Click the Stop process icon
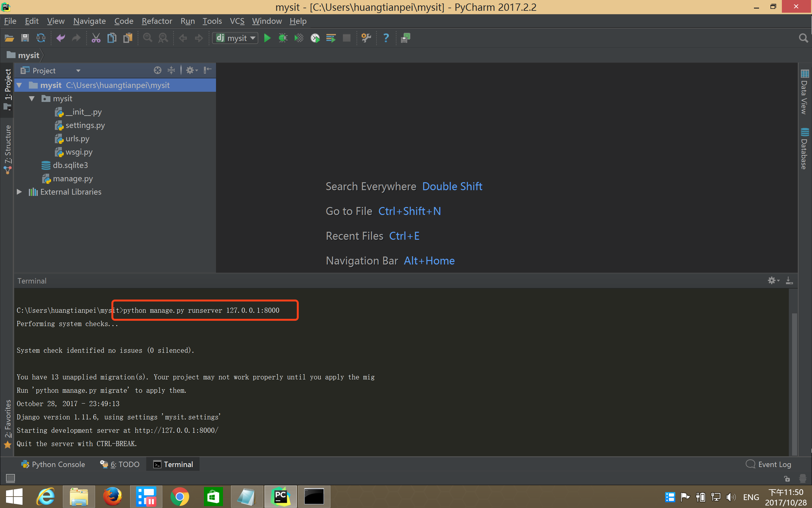This screenshot has height=508, width=812. [x=347, y=38]
